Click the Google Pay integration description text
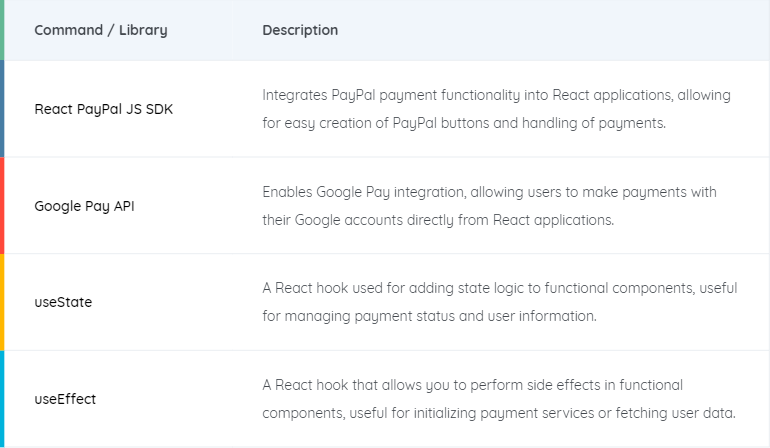 pos(490,206)
